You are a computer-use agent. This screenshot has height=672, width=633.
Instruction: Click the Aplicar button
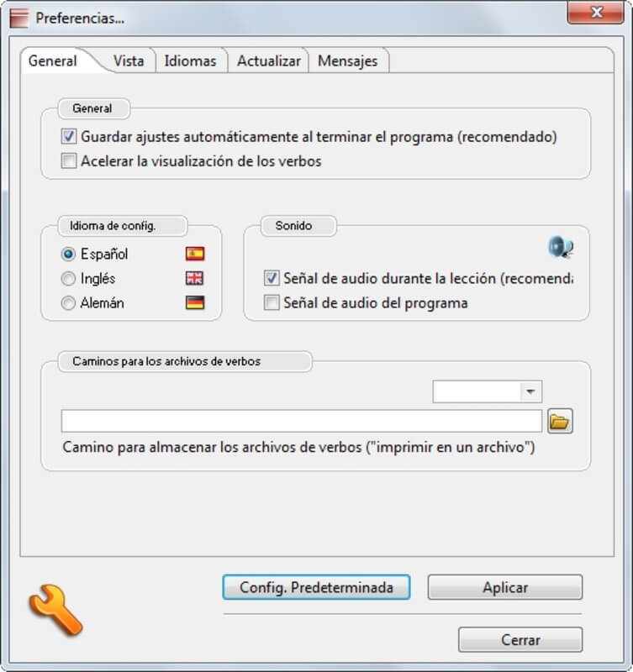point(504,587)
